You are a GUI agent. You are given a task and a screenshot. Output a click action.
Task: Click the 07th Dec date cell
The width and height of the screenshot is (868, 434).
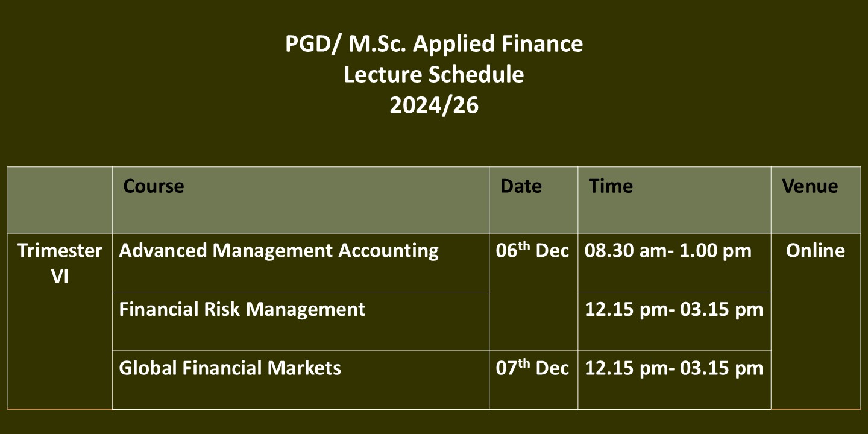533,380
